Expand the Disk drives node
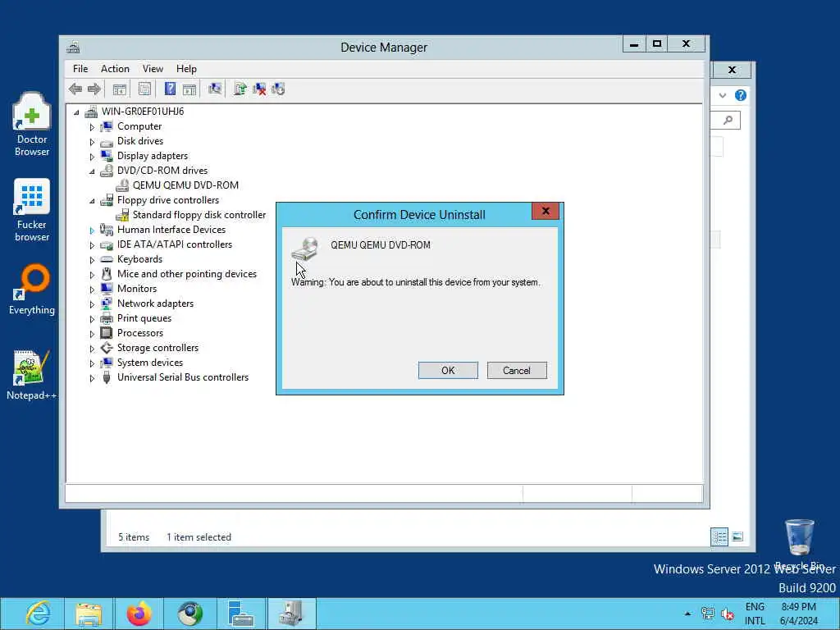Screen dimensions: 840x630 tap(92, 142)
